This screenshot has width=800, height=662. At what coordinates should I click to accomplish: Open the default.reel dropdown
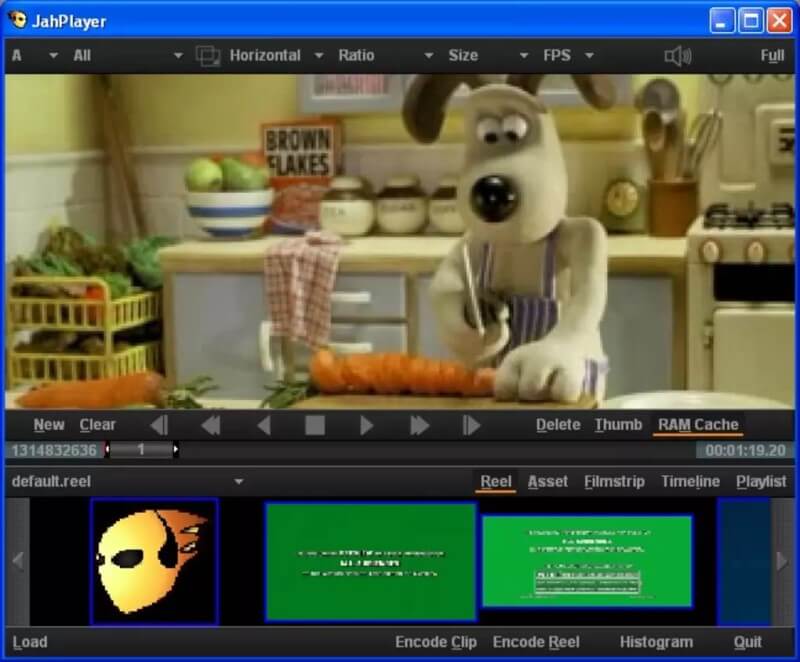point(238,482)
